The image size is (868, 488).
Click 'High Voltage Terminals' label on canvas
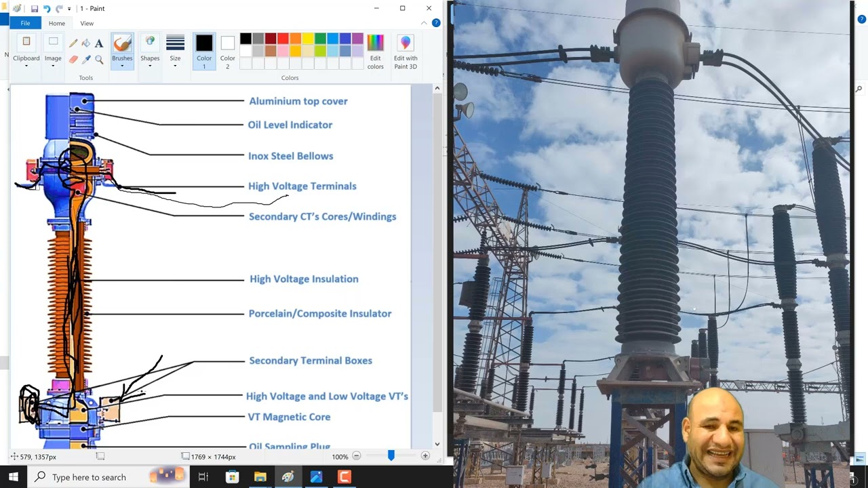[302, 186]
